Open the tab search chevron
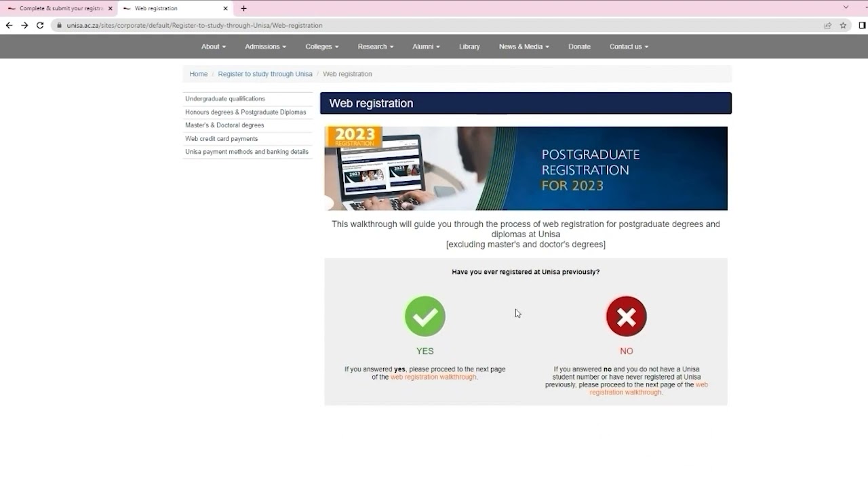868x488 pixels. click(x=846, y=7)
